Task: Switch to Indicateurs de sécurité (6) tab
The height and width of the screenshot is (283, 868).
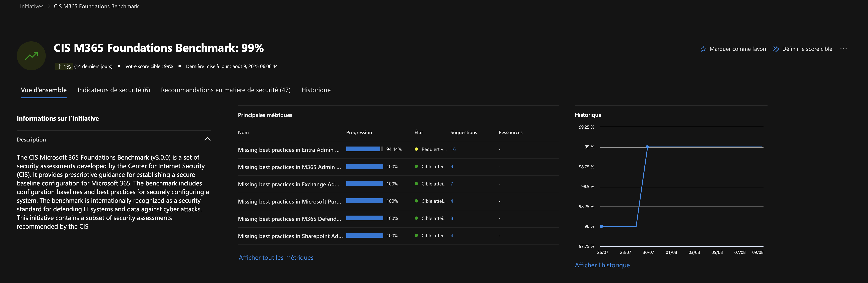Action: (114, 90)
